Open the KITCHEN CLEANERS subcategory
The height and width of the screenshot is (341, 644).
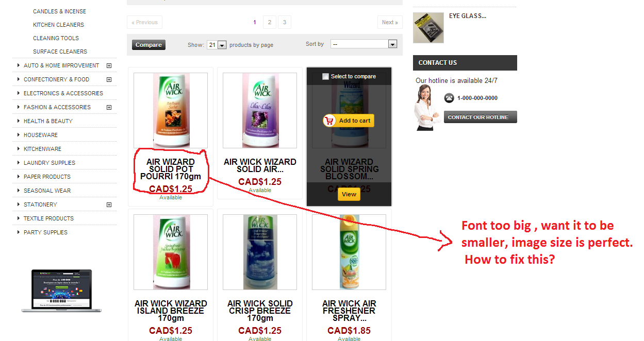pyautogui.click(x=58, y=25)
